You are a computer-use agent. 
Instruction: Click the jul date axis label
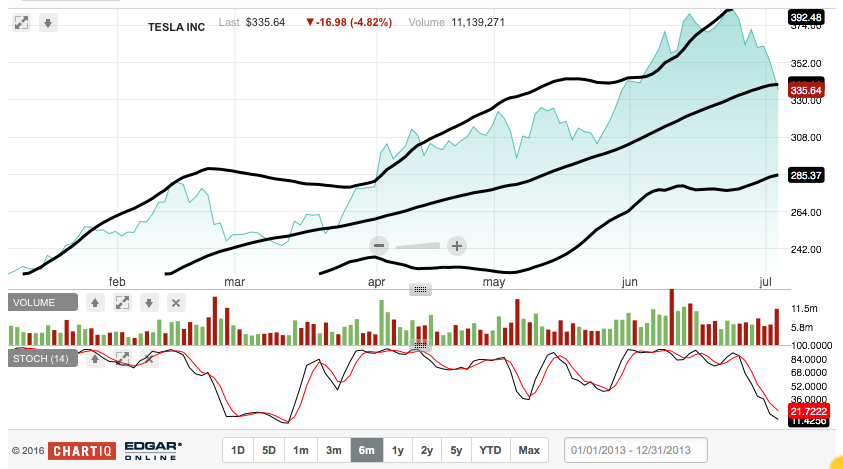click(766, 282)
